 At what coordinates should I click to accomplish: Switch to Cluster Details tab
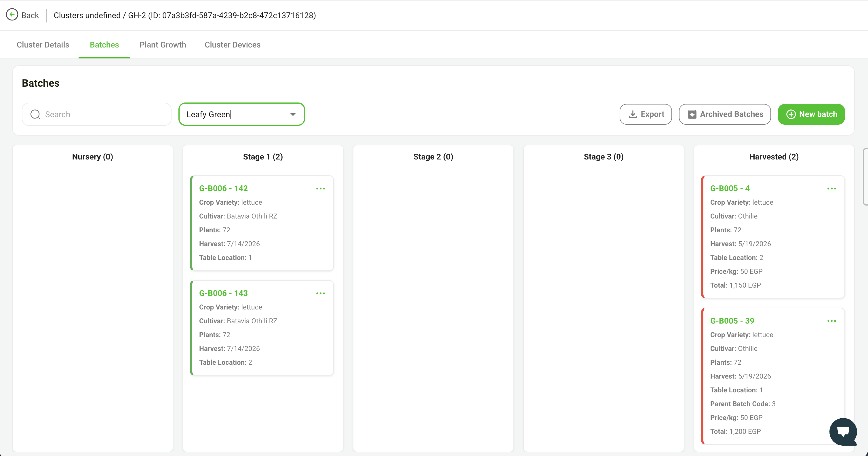pyautogui.click(x=43, y=45)
